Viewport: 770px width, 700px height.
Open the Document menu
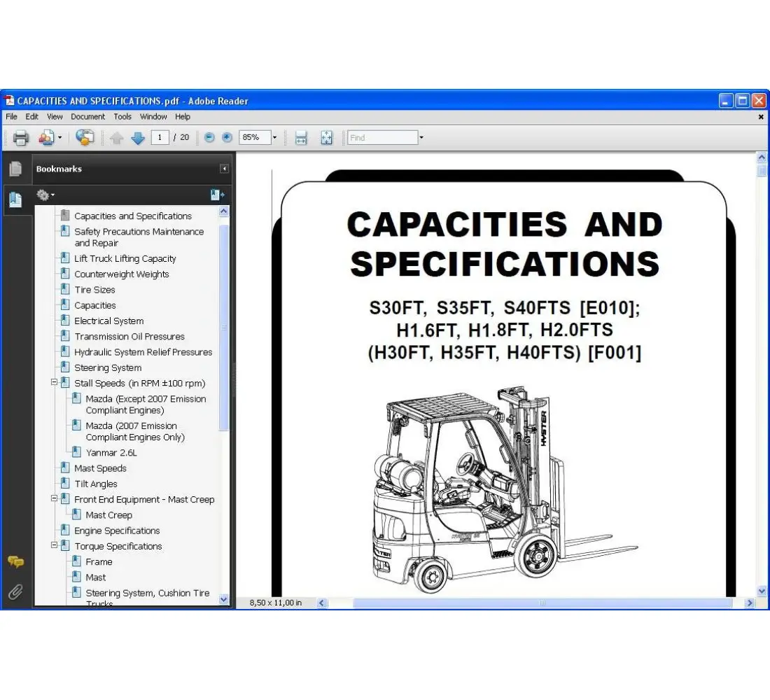click(87, 117)
